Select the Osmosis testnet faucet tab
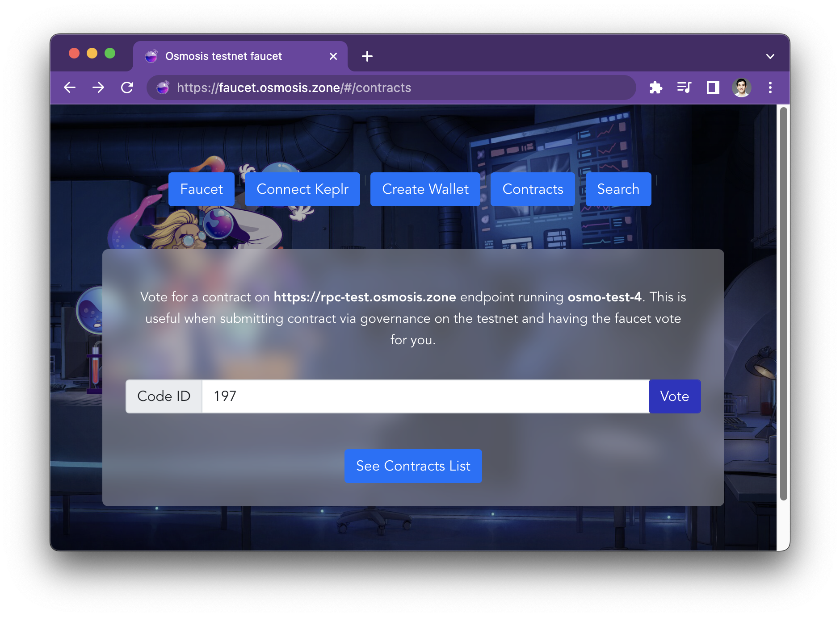Viewport: 840px width, 617px height. point(223,56)
